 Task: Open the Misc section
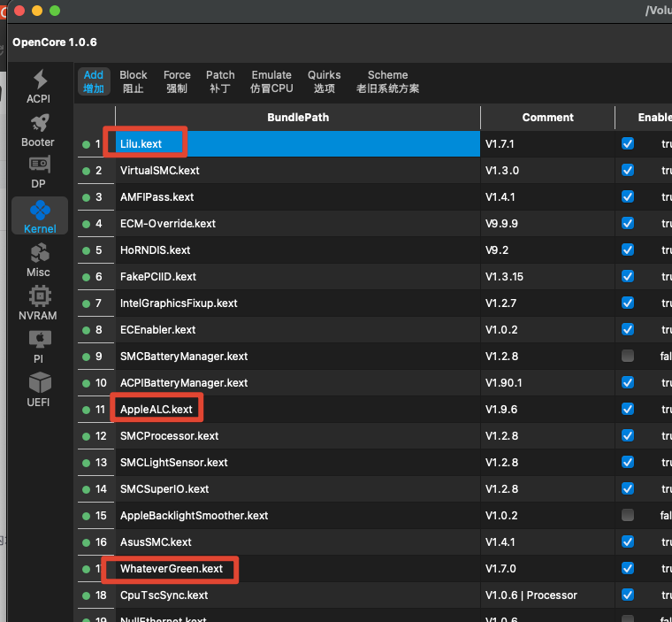39,259
